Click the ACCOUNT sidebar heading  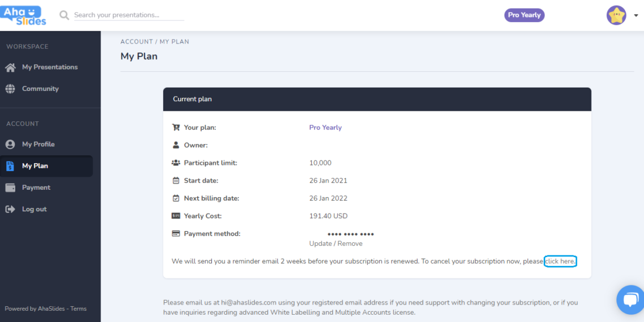click(x=23, y=124)
